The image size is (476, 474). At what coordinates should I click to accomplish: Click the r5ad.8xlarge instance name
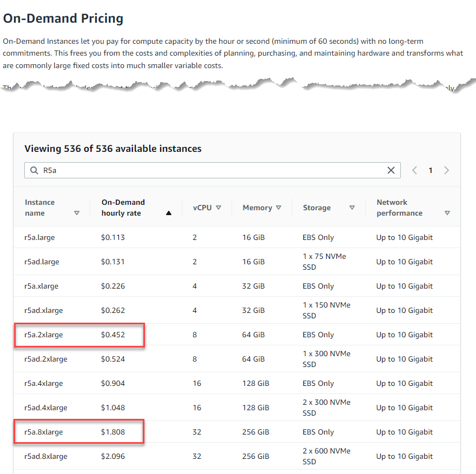(46, 456)
